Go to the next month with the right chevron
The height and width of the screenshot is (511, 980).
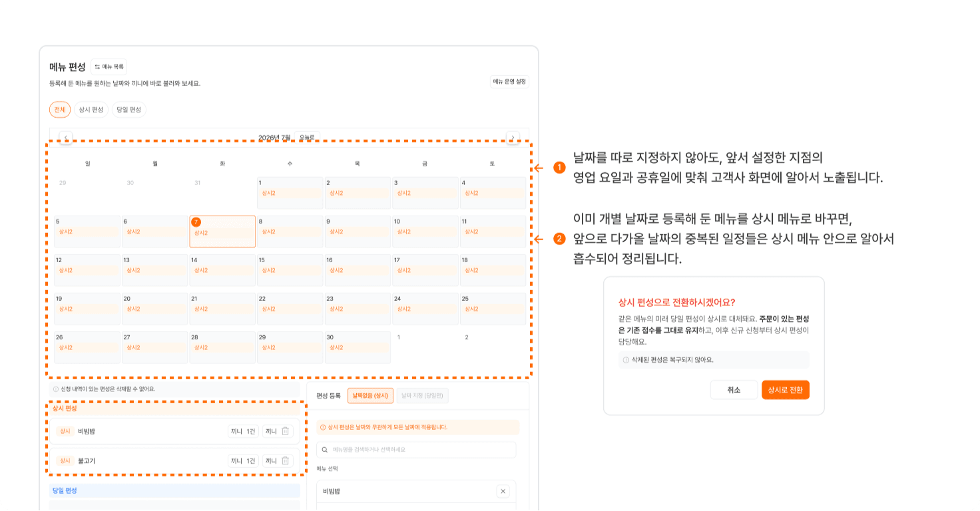[513, 138]
